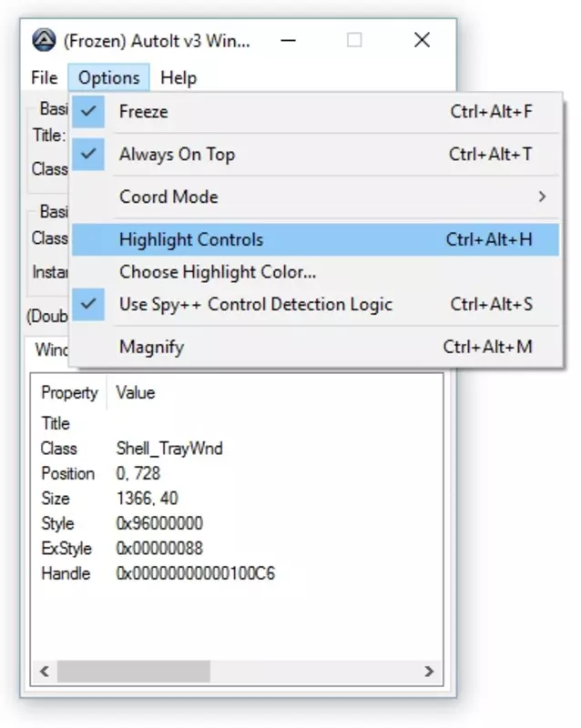Open the File menu
Screen dimensions: 581x728
[44, 77]
